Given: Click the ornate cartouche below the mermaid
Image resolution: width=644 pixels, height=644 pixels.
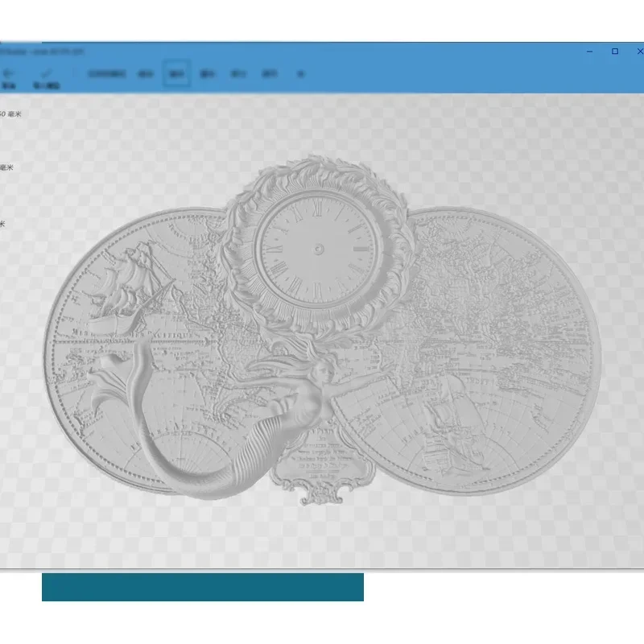Looking at the screenshot, I should [324, 466].
